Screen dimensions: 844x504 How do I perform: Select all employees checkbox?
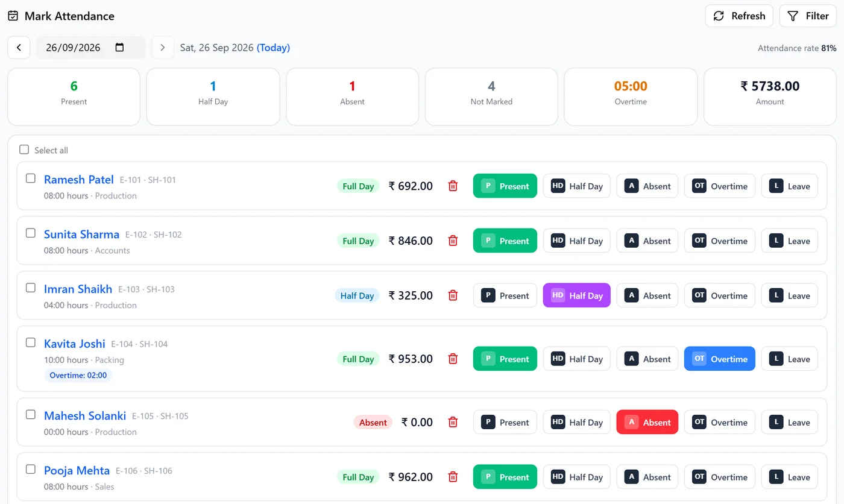[24, 150]
